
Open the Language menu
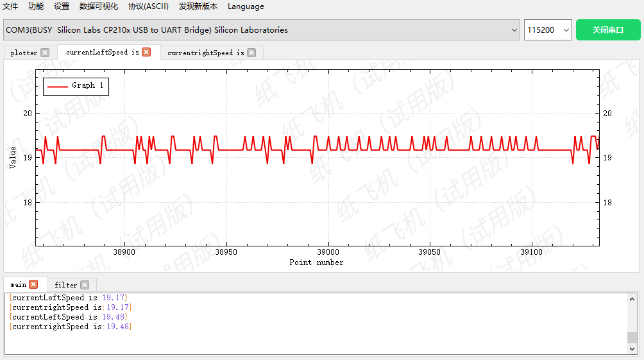point(246,6)
